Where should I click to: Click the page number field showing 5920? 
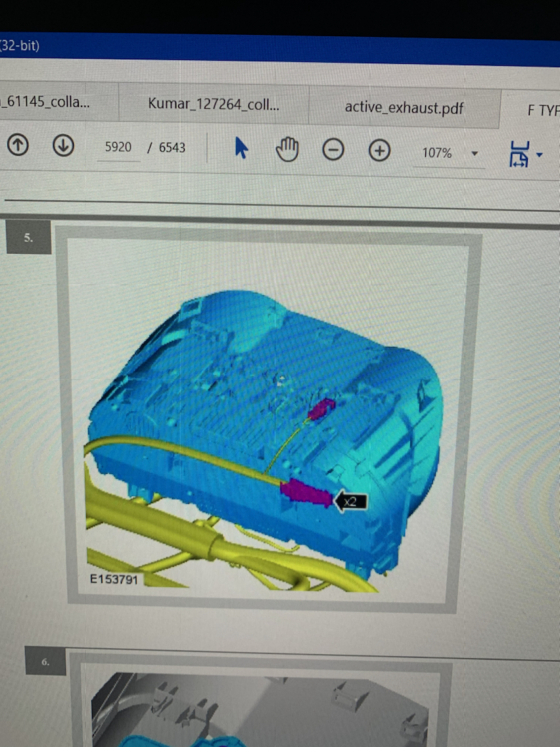[x=118, y=147]
